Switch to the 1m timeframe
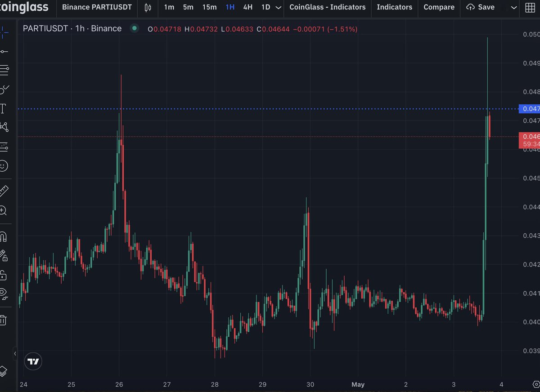The height and width of the screenshot is (392, 540). click(169, 7)
